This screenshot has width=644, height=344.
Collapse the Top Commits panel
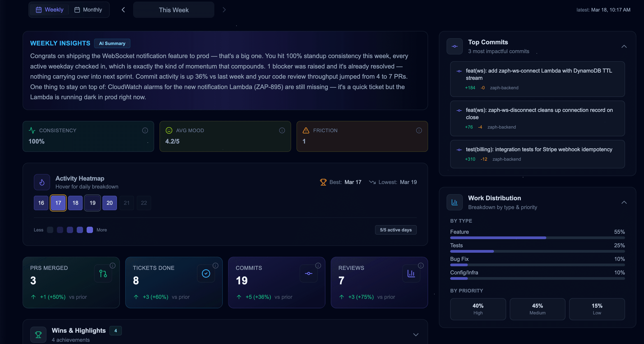624,46
